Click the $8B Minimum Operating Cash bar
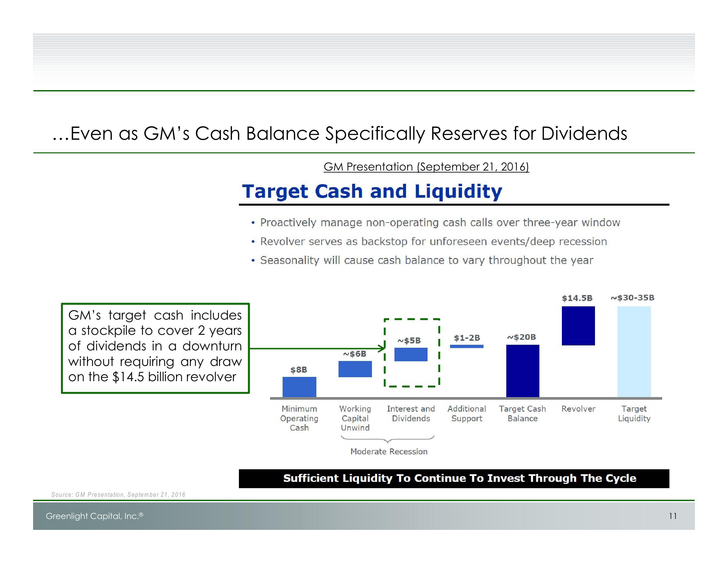Viewport: 728px width, 563px height. (x=299, y=387)
